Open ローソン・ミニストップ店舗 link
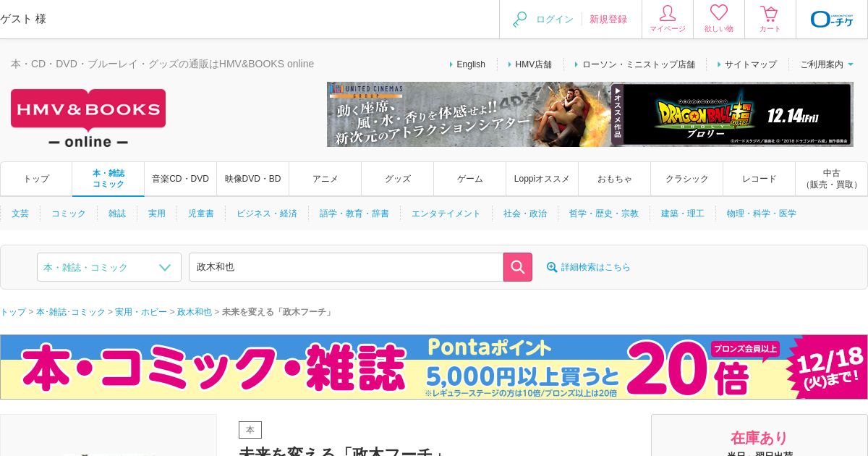The image size is (868, 456). tap(638, 64)
